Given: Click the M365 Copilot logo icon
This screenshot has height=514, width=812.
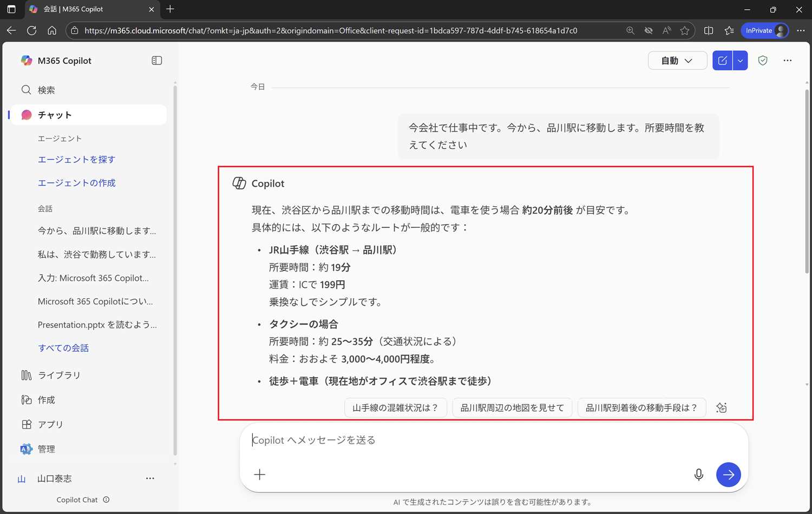Looking at the screenshot, I should [x=27, y=61].
